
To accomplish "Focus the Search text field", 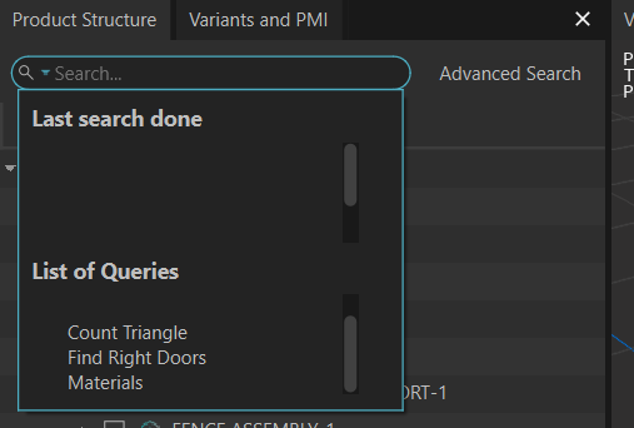I will tap(220, 73).
